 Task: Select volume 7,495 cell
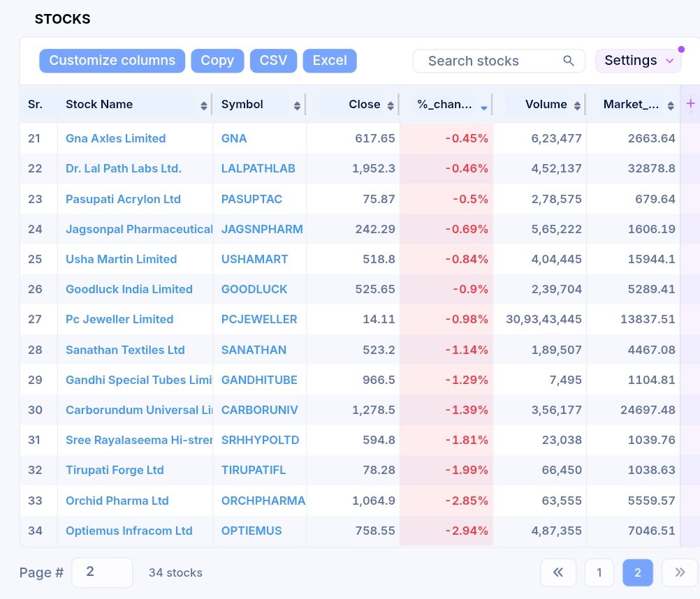566,380
